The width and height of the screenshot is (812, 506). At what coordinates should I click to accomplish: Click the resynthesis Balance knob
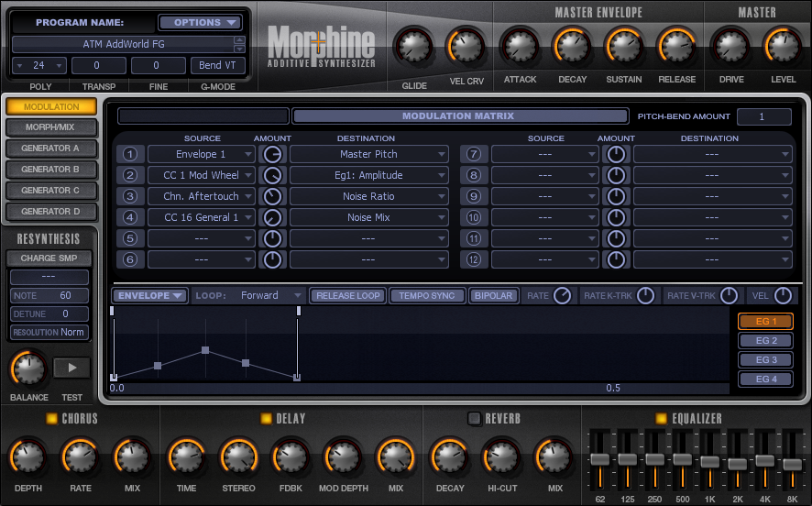coord(28,368)
